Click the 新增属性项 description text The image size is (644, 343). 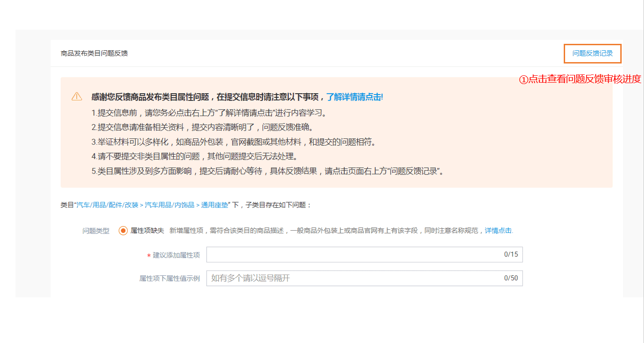(x=325, y=231)
